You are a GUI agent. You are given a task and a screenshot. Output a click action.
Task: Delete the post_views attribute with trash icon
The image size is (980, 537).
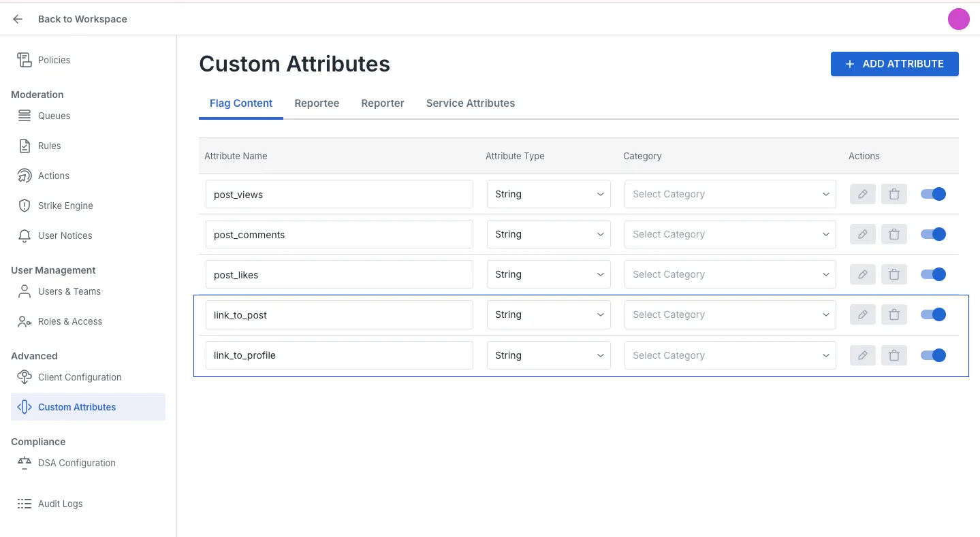[x=894, y=194]
